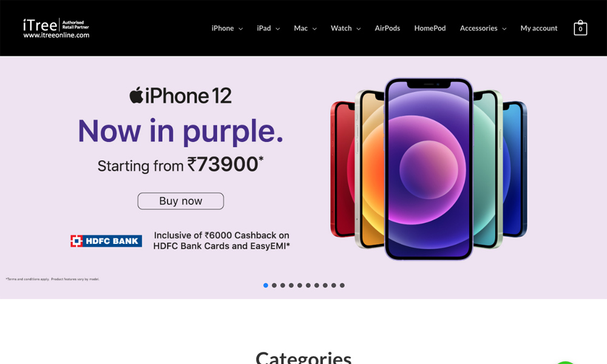Click the iTree logo in header
This screenshot has width=607, height=364.
tap(56, 29)
